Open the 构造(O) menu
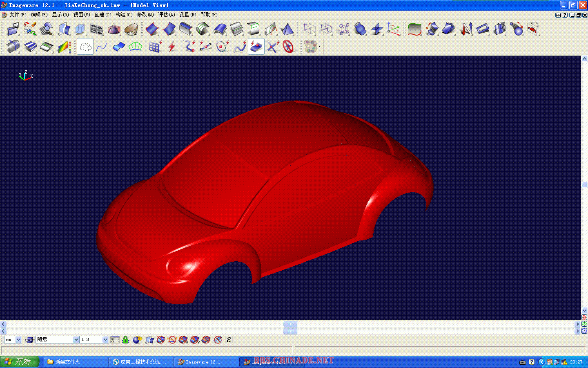 pyautogui.click(x=124, y=15)
